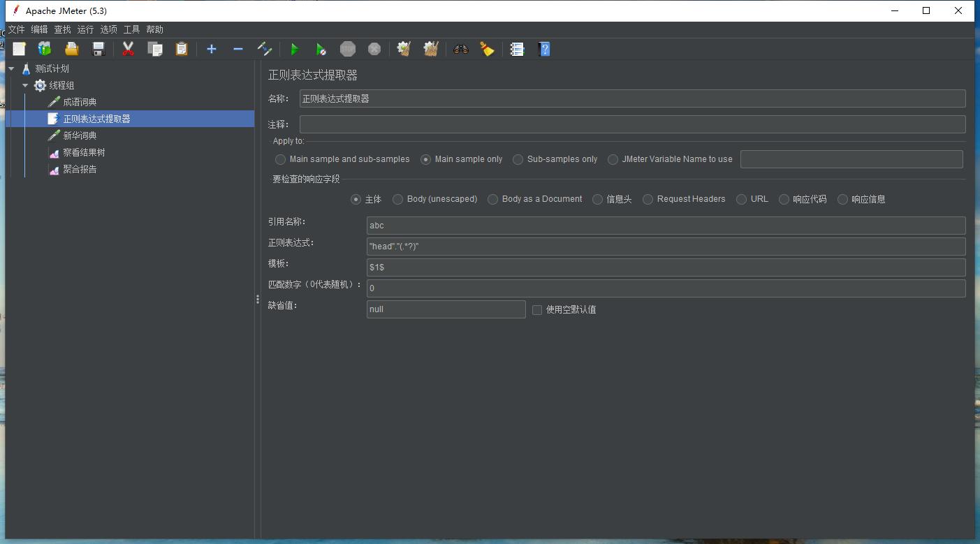
Task: Select 成语词典 sampler in tree
Action: click(x=80, y=102)
